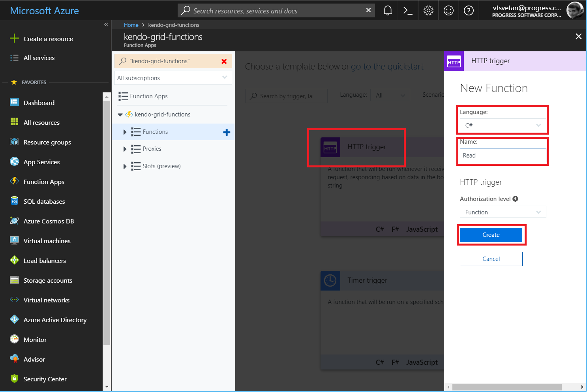Create the new function
This screenshot has width=587, height=392.
point(491,234)
